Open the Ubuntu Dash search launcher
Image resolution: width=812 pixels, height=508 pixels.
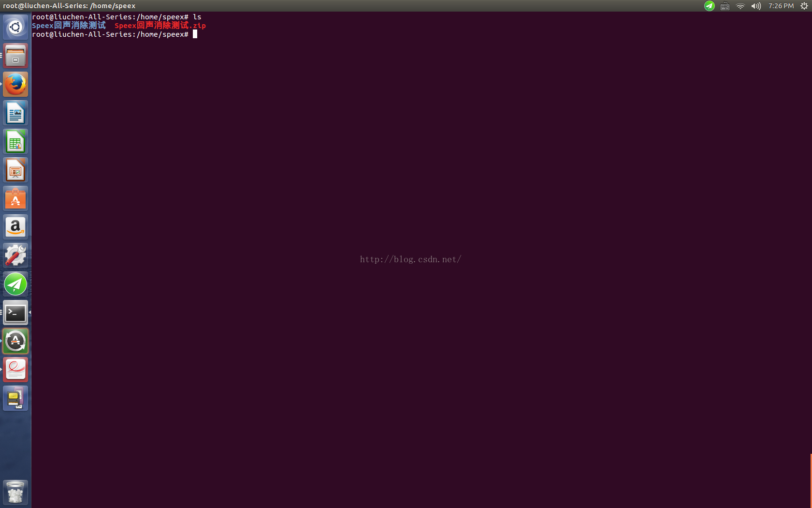15,27
